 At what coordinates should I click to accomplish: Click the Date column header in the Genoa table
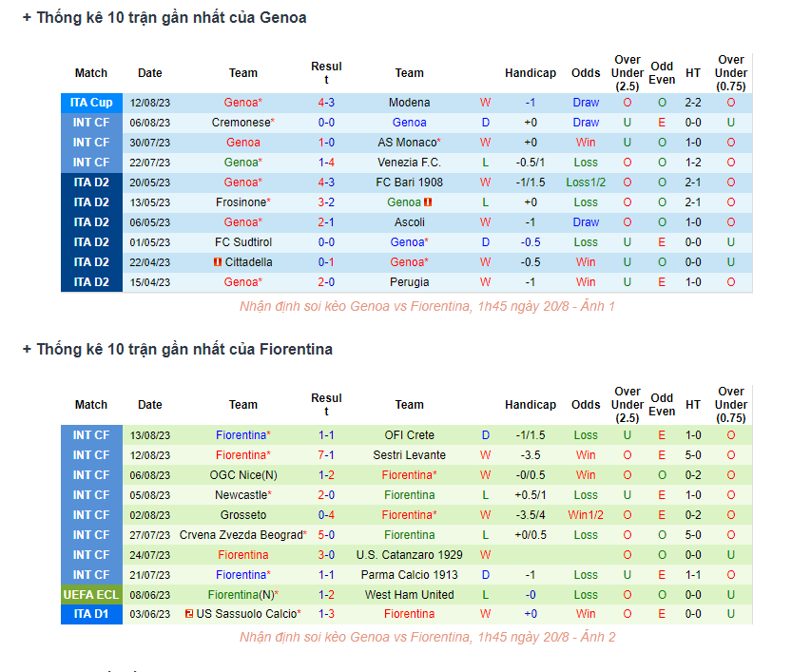pyautogui.click(x=149, y=73)
